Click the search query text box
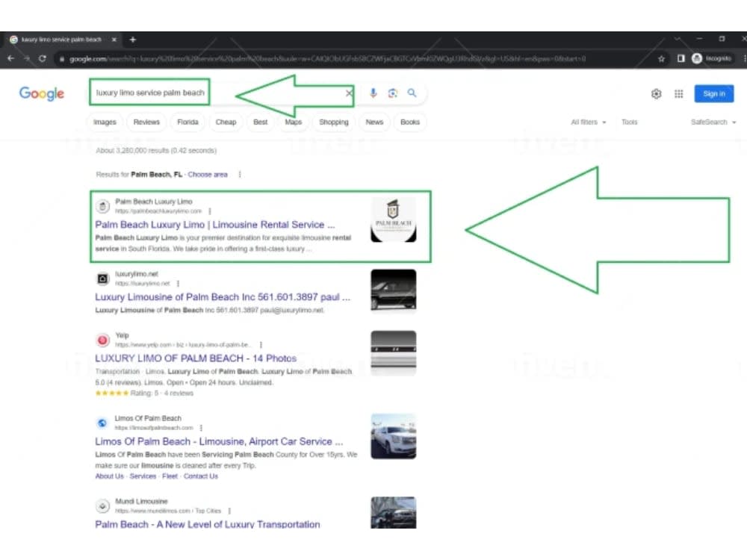The height and width of the screenshot is (560, 747). pos(150,93)
